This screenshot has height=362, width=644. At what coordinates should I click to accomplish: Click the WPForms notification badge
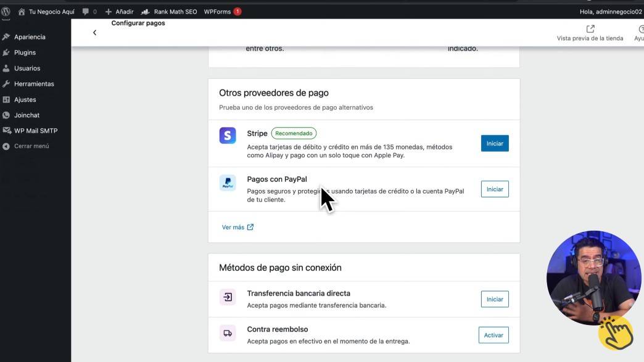pyautogui.click(x=237, y=12)
